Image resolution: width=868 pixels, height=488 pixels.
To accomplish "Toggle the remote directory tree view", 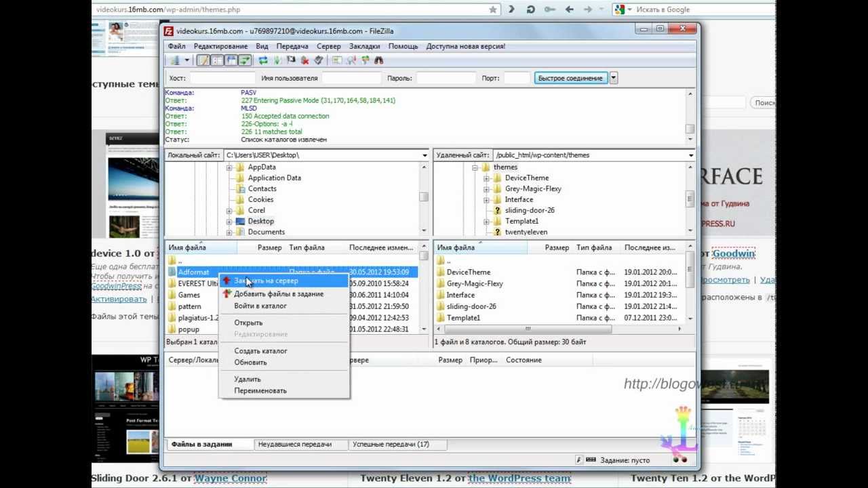I will click(x=231, y=60).
